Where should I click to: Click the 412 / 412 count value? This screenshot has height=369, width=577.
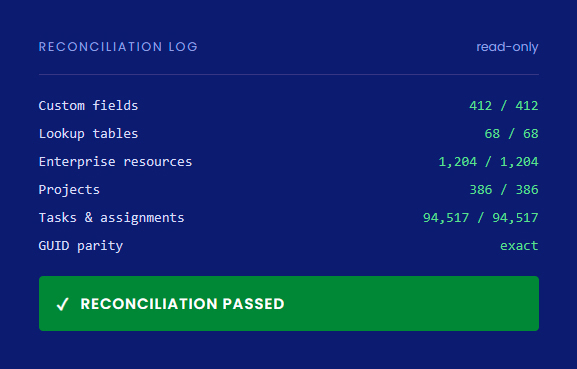[503, 106]
